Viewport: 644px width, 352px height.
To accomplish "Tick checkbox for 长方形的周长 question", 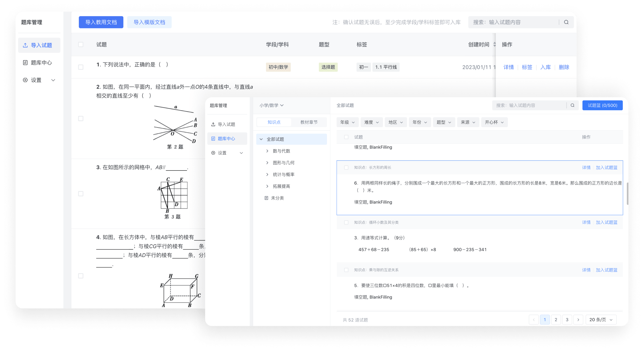I will pyautogui.click(x=346, y=167).
